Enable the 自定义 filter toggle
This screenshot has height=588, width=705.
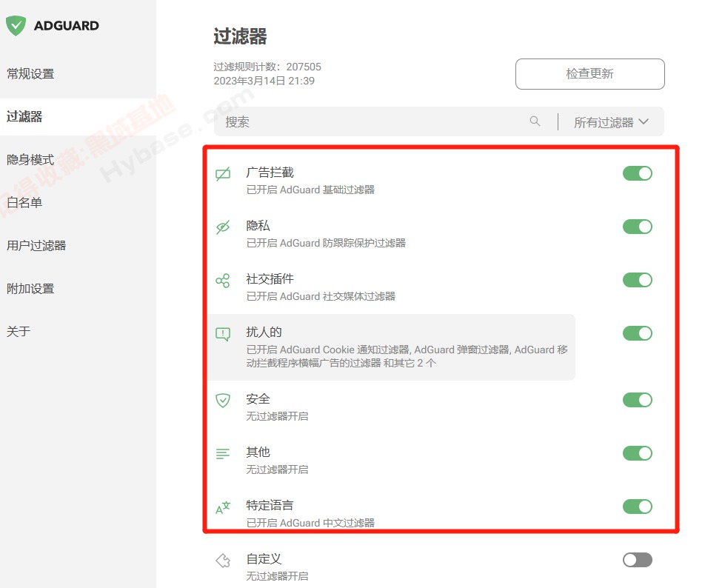[x=638, y=560]
